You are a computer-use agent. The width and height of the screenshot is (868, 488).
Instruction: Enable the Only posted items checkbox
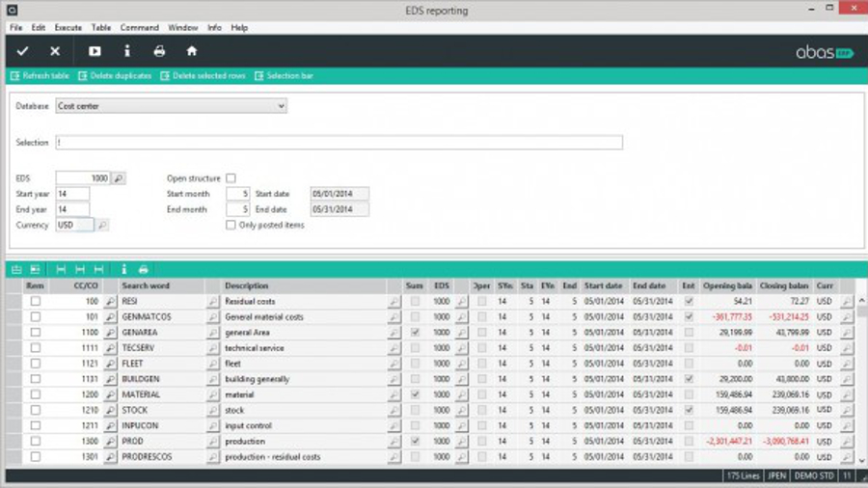[231, 225]
